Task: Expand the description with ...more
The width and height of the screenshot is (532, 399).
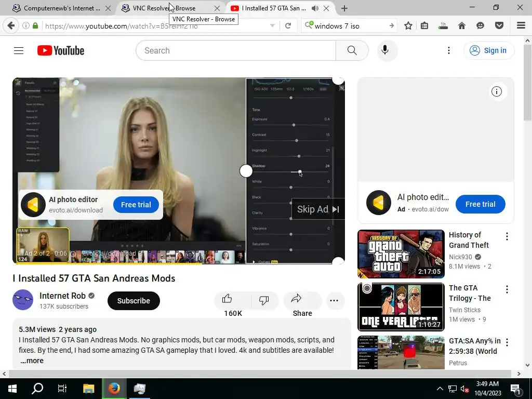Action: [32, 361]
